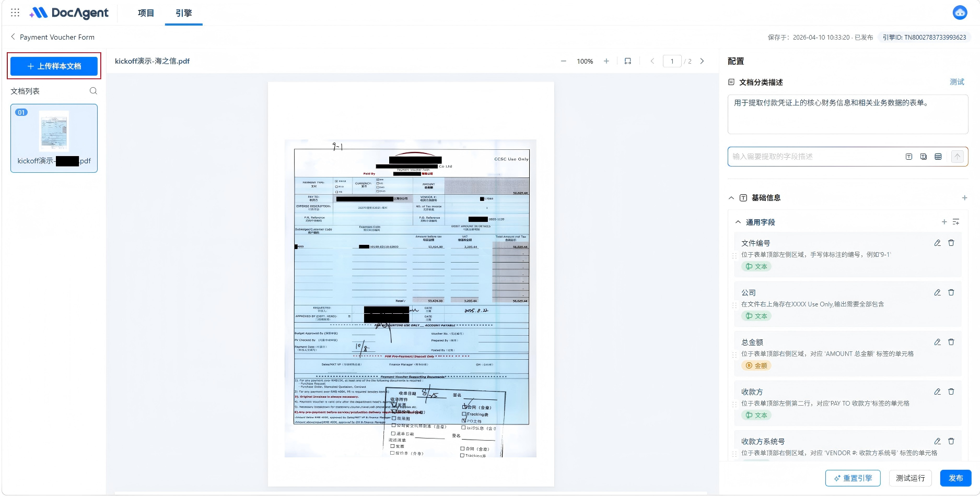Click the 测试运行 button

911,478
